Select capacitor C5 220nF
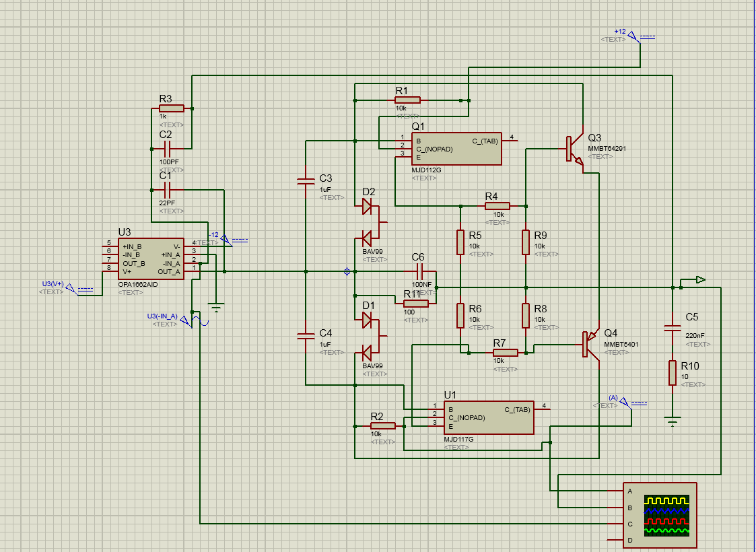 (673, 329)
